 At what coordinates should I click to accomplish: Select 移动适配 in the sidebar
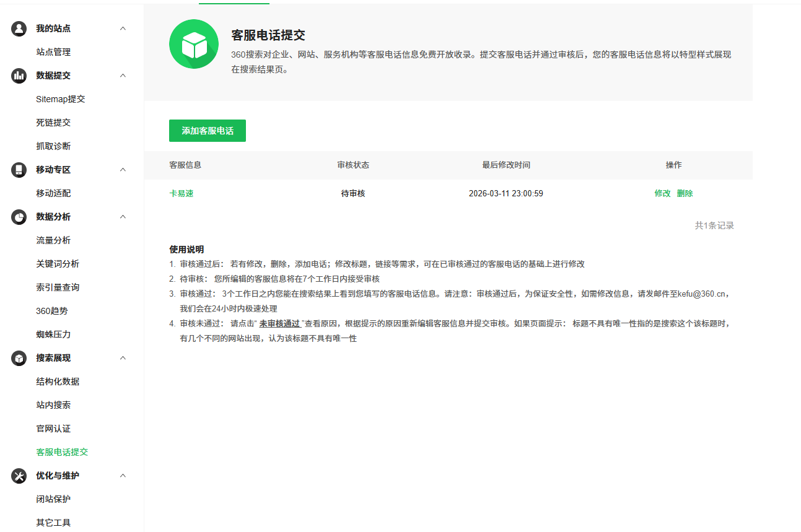point(53,193)
